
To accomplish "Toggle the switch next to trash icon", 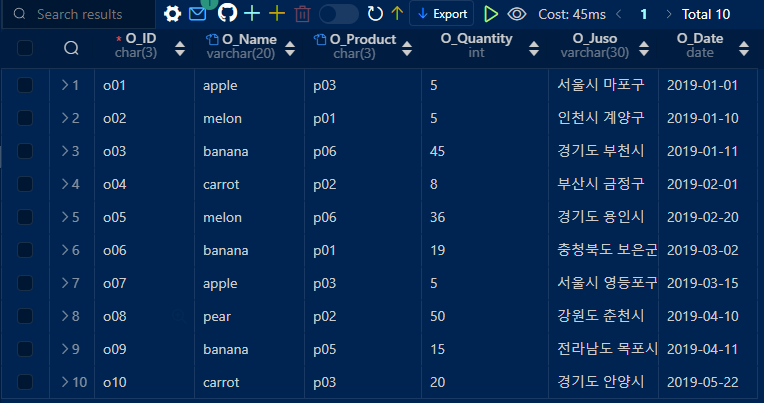I will pyautogui.click(x=339, y=14).
